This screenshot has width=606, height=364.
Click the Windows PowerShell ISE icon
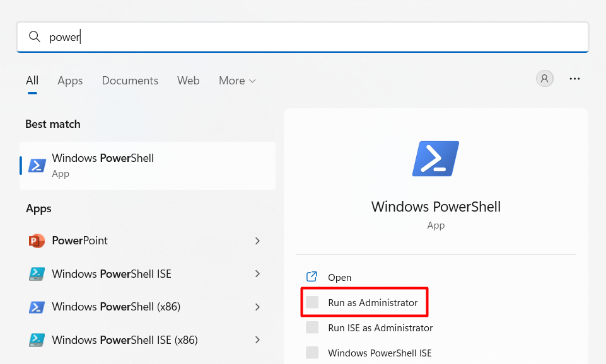[37, 274]
